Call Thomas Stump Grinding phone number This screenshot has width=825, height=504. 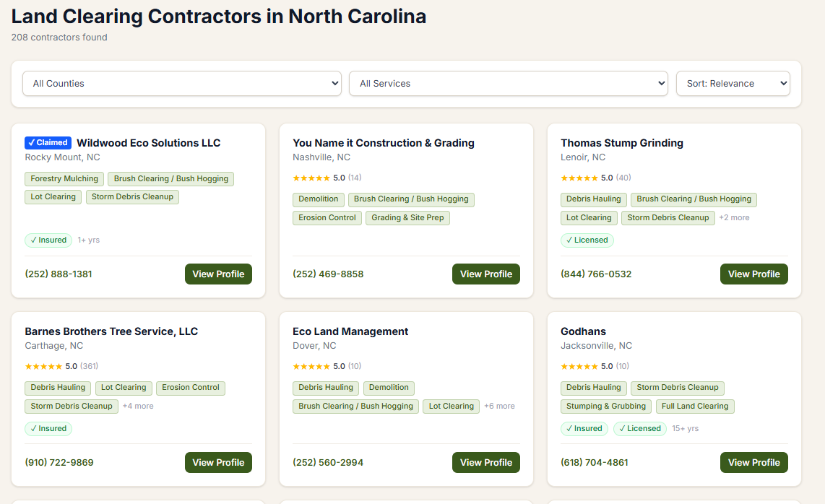595,274
